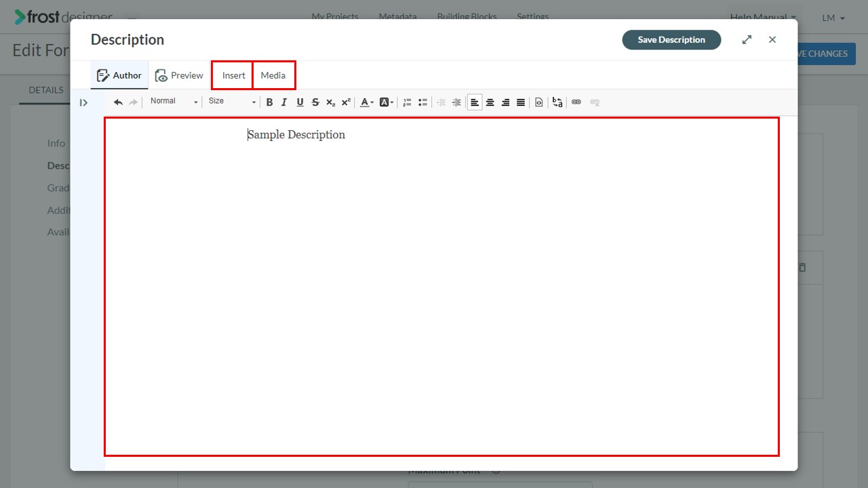
Task: Click the trash delete icon behind dialog
Action: click(x=802, y=267)
